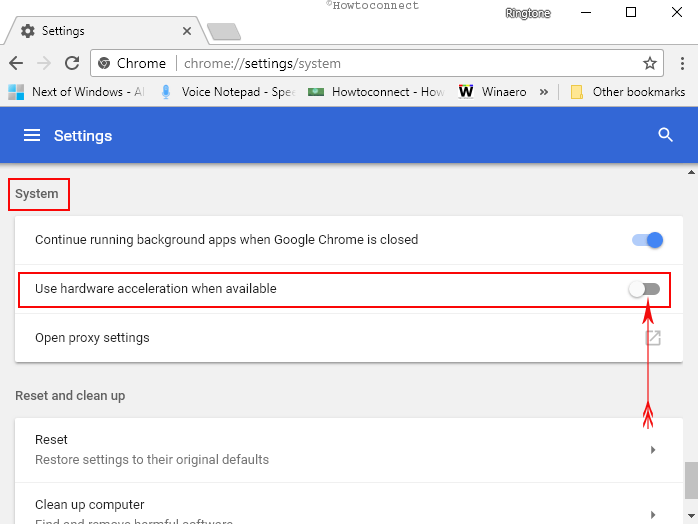The height and width of the screenshot is (524, 698).
Task: Click Open proxy settings row
Action: pos(349,338)
